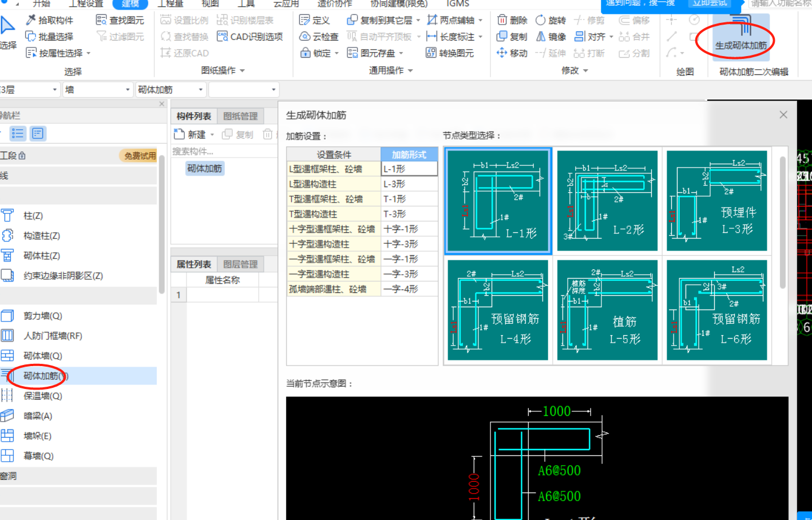
Task: Select the 旋转 (rotate) tool
Action: pyautogui.click(x=550, y=20)
